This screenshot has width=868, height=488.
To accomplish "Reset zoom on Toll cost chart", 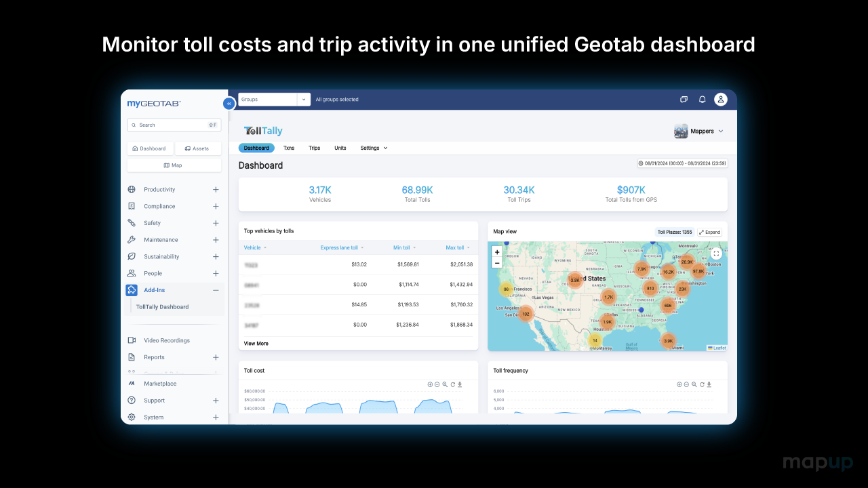I will click(452, 384).
